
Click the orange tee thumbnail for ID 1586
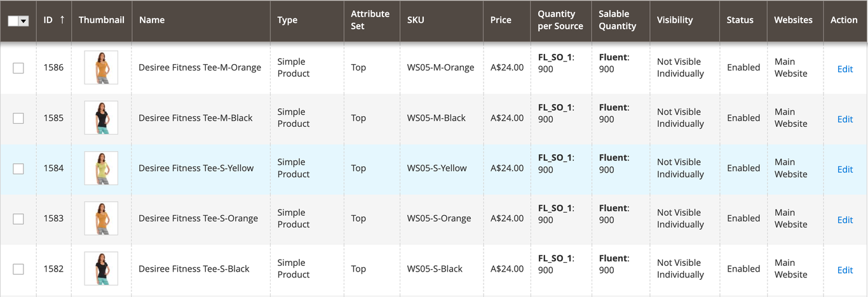(101, 67)
